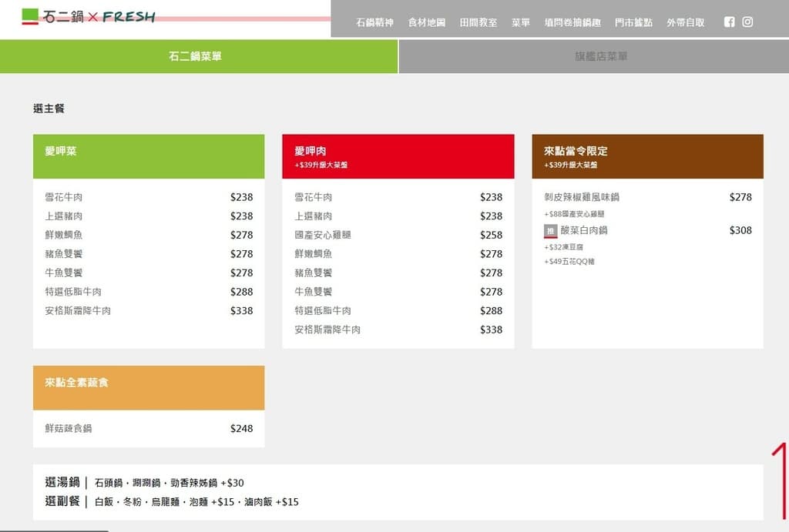The height and width of the screenshot is (532, 789).
Task: Click the orange 來點全素蔬食 header
Action: pos(149,388)
